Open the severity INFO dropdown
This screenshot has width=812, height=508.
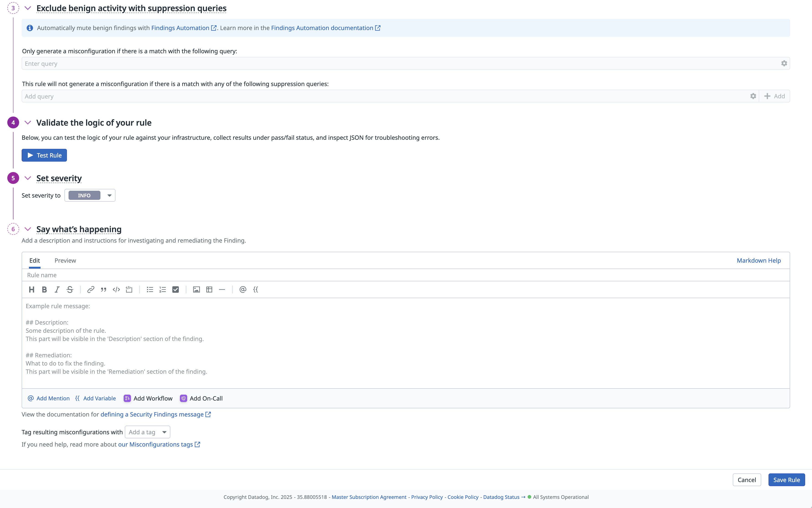[90, 196]
